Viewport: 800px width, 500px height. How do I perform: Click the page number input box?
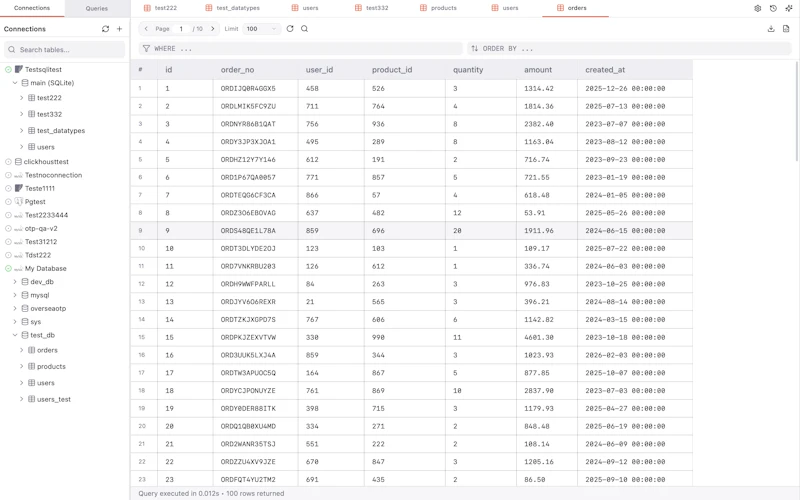pyautogui.click(x=181, y=29)
